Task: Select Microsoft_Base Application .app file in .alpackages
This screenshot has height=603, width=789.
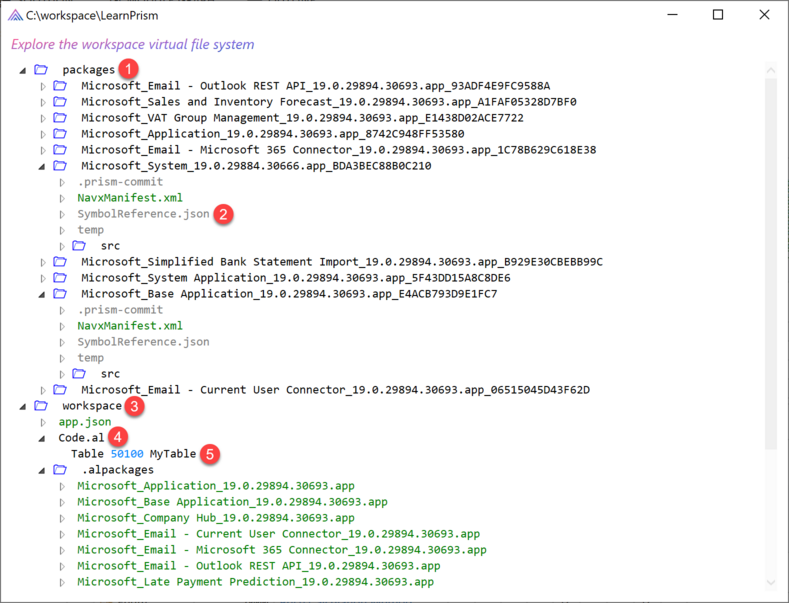Action: (232, 502)
